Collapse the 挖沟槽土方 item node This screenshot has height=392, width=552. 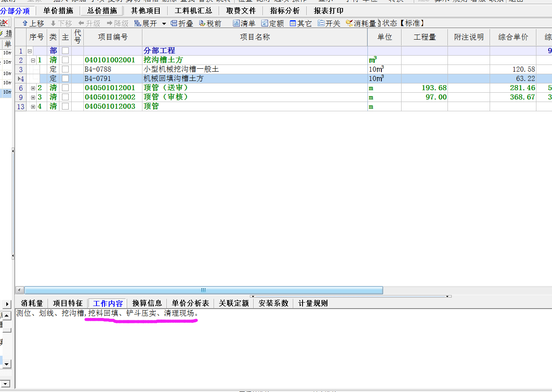(33, 60)
